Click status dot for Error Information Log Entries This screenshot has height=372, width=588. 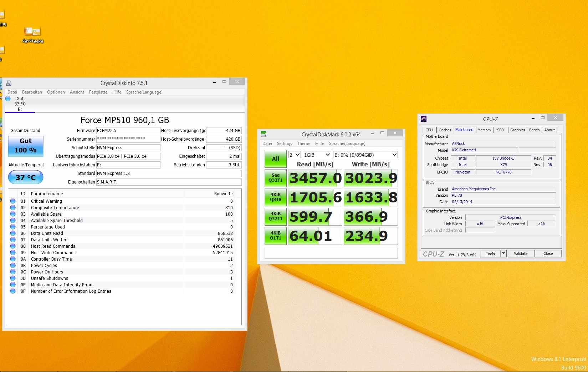(x=13, y=291)
